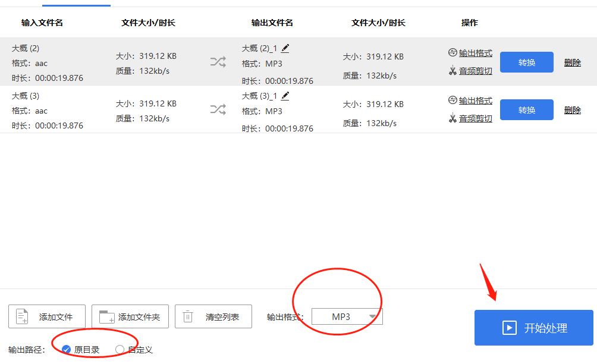Switch to the highlighted tab at the top

pyautogui.click(x=76, y=5)
